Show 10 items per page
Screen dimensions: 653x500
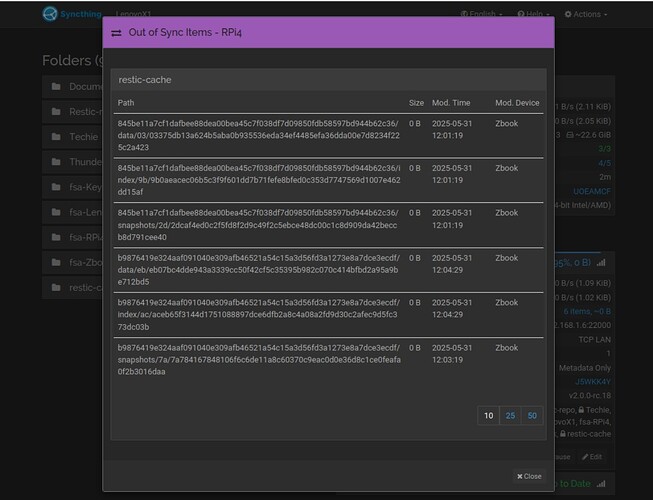pyautogui.click(x=488, y=415)
